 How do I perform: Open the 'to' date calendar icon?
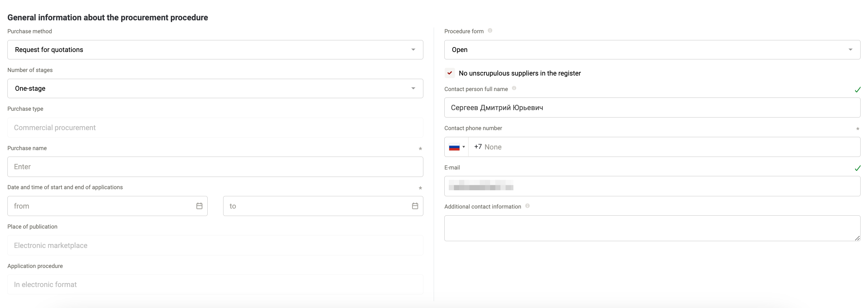[x=415, y=206]
